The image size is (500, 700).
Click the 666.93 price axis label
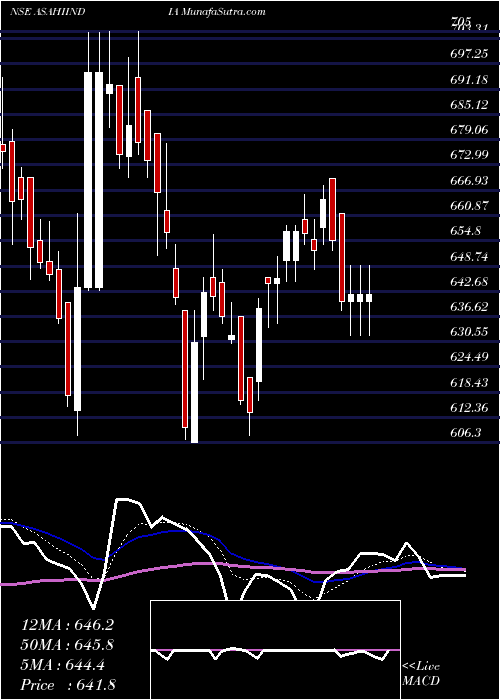point(467,180)
